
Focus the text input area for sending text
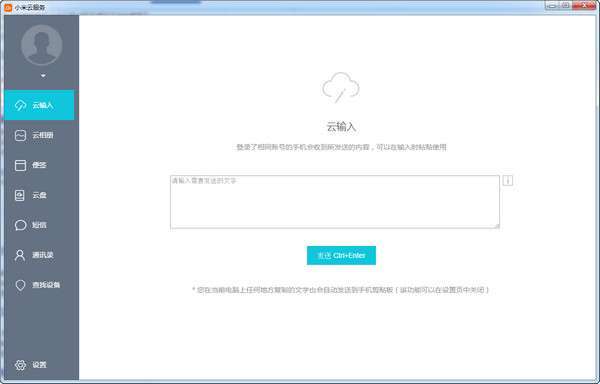tap(335, 202)
